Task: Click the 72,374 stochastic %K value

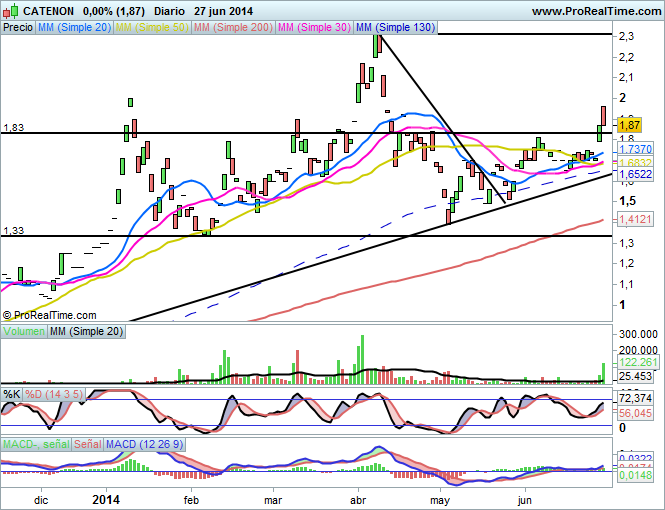Action: 635,398
